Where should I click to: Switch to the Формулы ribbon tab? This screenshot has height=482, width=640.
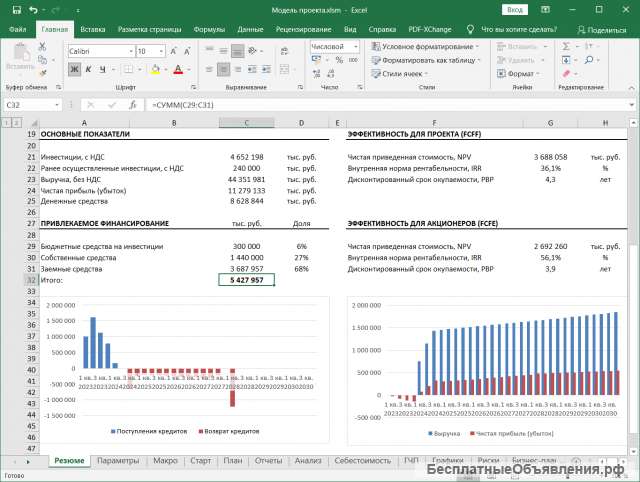(209, 30)
